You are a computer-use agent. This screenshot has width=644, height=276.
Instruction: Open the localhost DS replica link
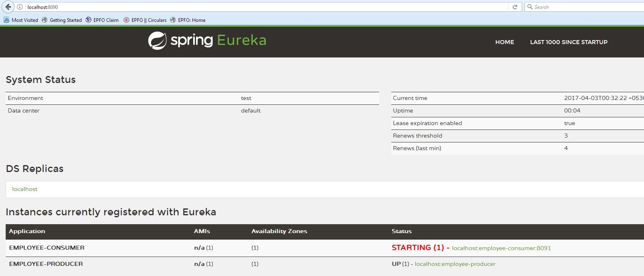(x=25, y=189)
